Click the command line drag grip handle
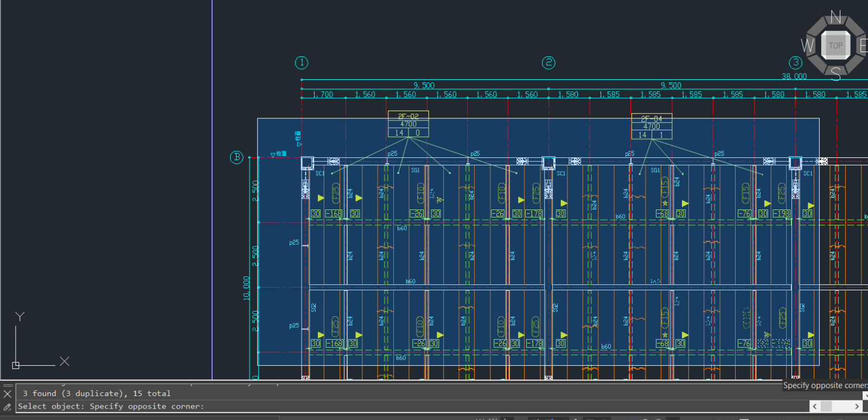 click(8, 385)
